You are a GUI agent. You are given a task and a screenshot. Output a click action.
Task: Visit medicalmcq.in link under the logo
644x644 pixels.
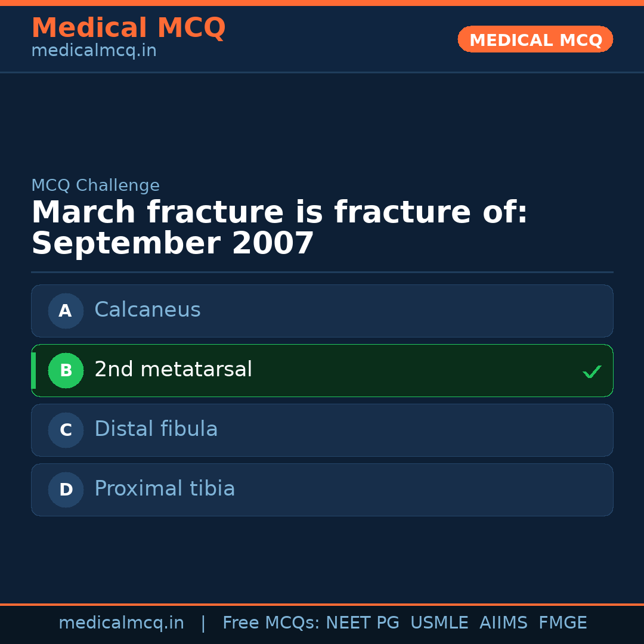94,50
